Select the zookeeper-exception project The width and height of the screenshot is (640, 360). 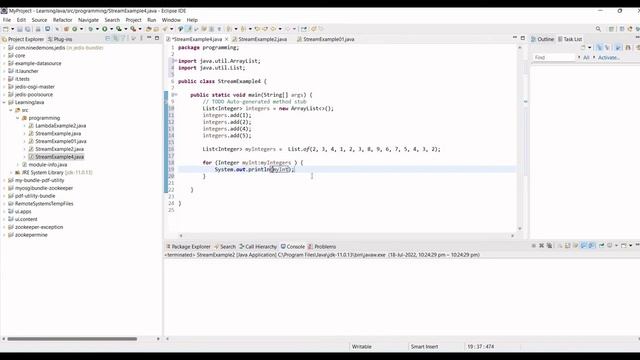pos(39,227)
